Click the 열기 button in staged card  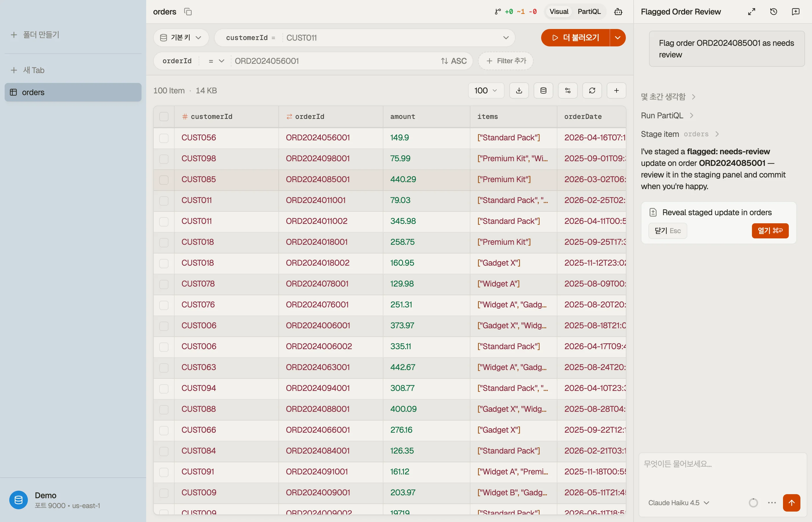point(770,231)
